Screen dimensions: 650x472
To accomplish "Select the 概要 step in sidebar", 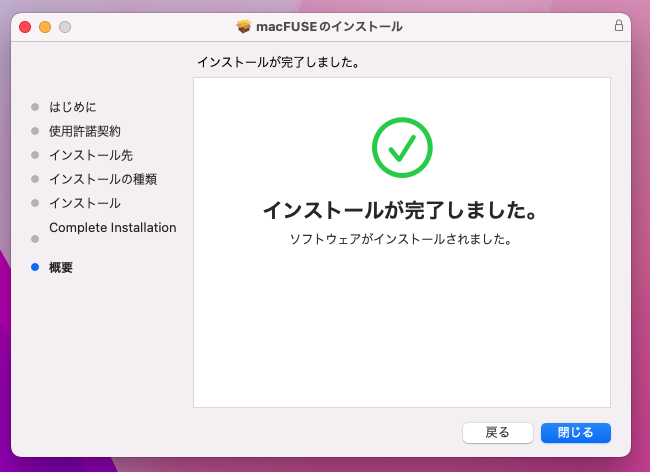I will coord(61,268).
